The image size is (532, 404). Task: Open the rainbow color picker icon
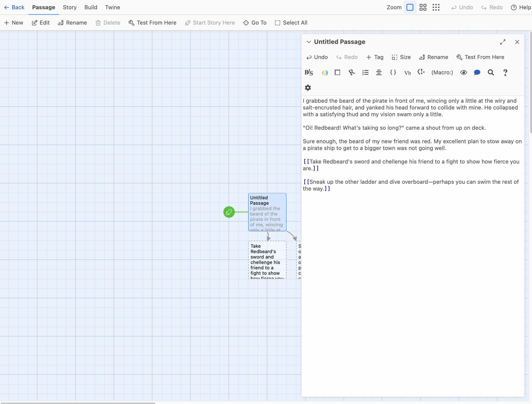325,73
